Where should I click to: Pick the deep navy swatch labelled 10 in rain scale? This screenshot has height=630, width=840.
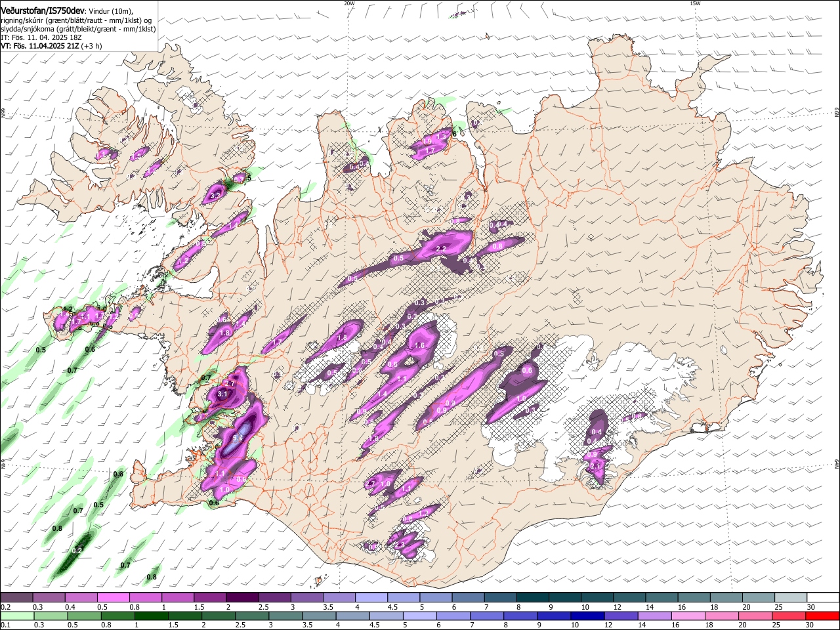click(587, 616)
